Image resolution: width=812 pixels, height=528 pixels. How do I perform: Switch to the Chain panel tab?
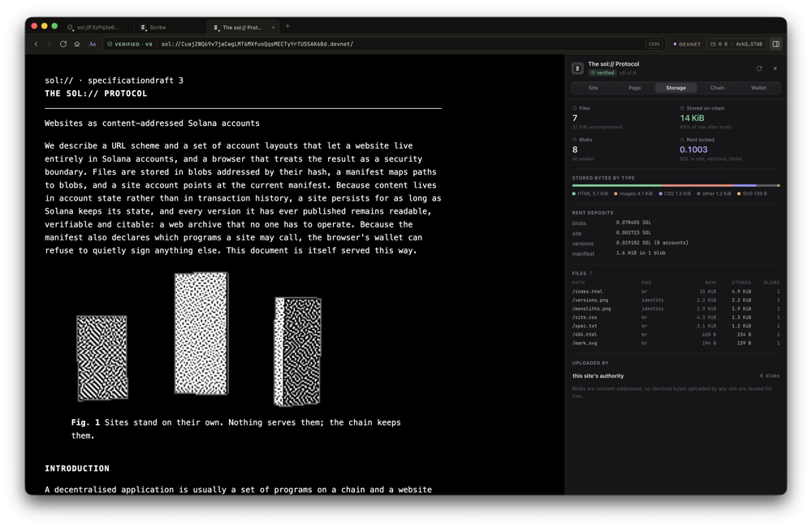717,88
